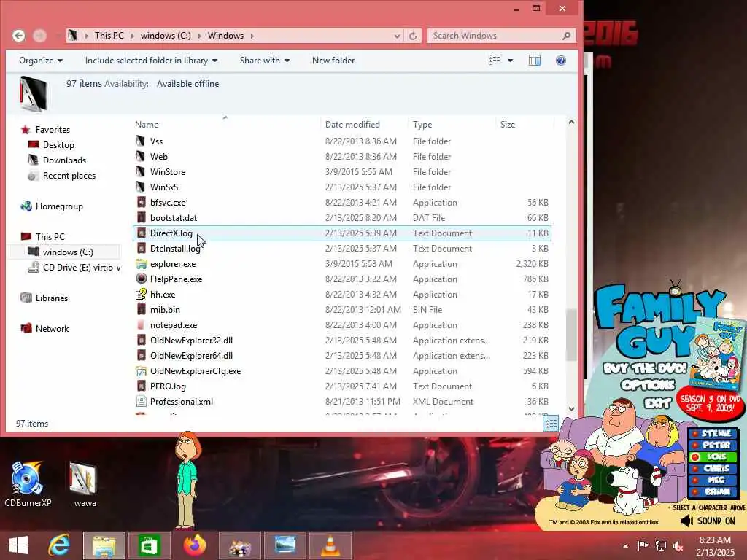
Task: Change view with the view layout icon
Action: (x=495, y=61)
